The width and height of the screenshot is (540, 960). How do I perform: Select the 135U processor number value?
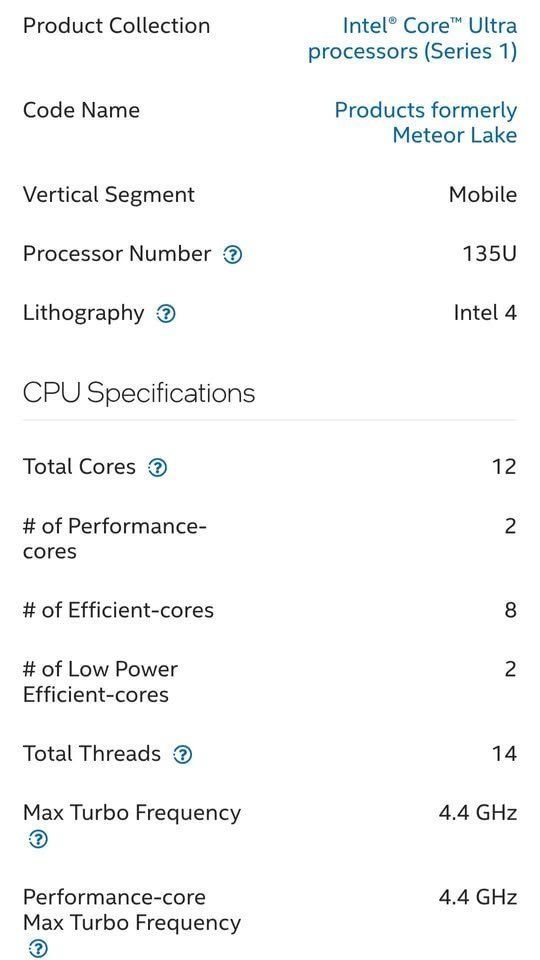coord(489,253)
